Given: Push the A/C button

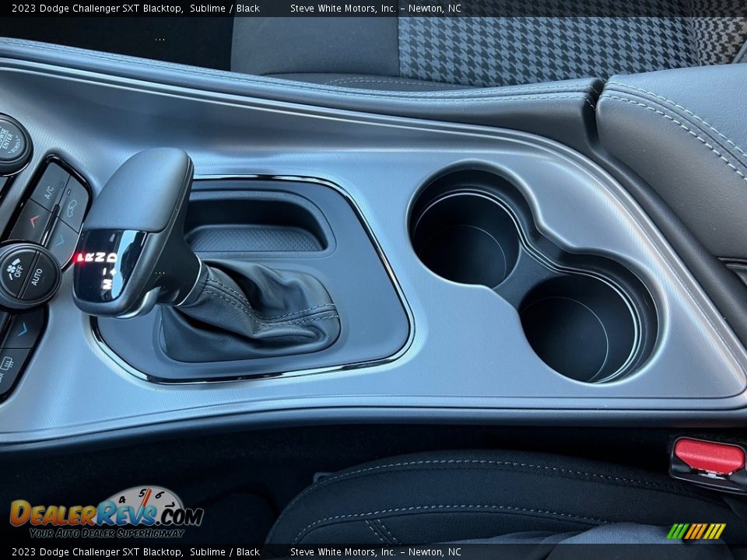Looking at the screenshot, I should 50,187.
